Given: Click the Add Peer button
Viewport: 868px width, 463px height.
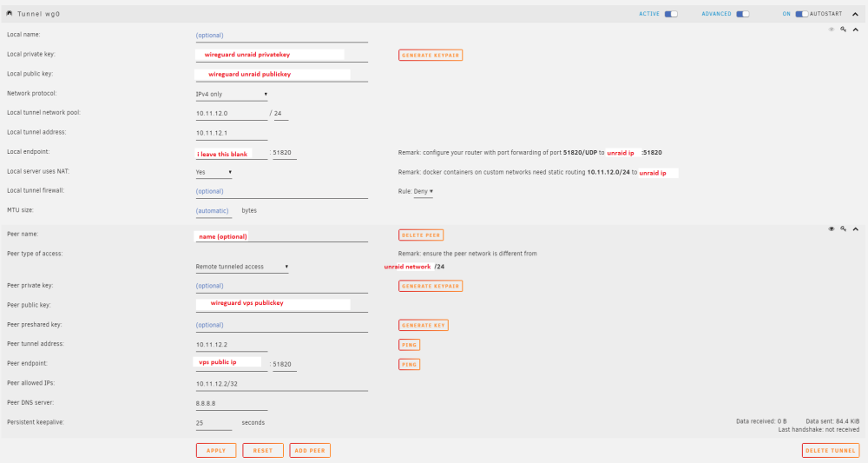Looking at the screenshot, I should coord(310,450).
